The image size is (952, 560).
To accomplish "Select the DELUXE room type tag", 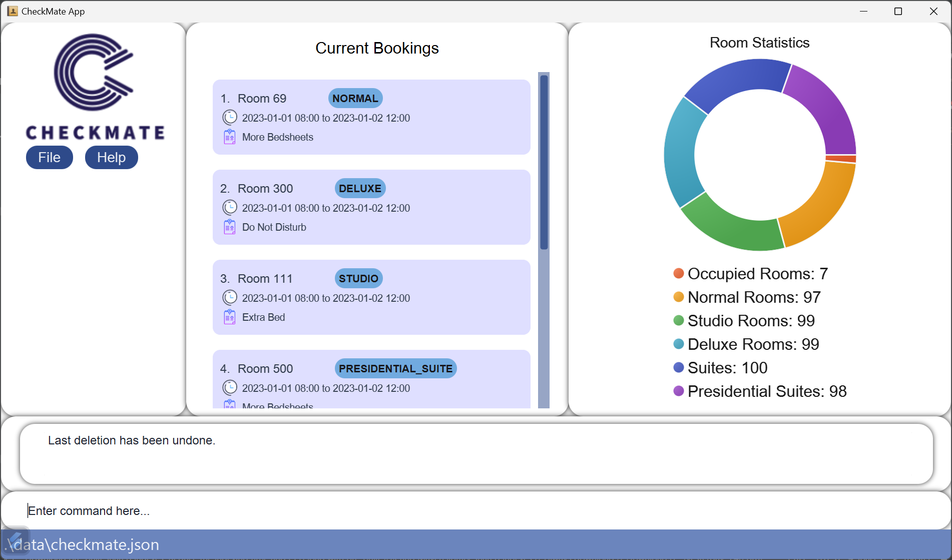I will [360, 188].
